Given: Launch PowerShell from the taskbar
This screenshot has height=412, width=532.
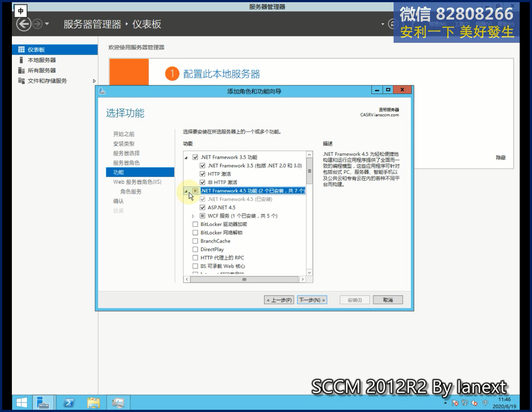Looking at the screenshot, I should (69, 402).
